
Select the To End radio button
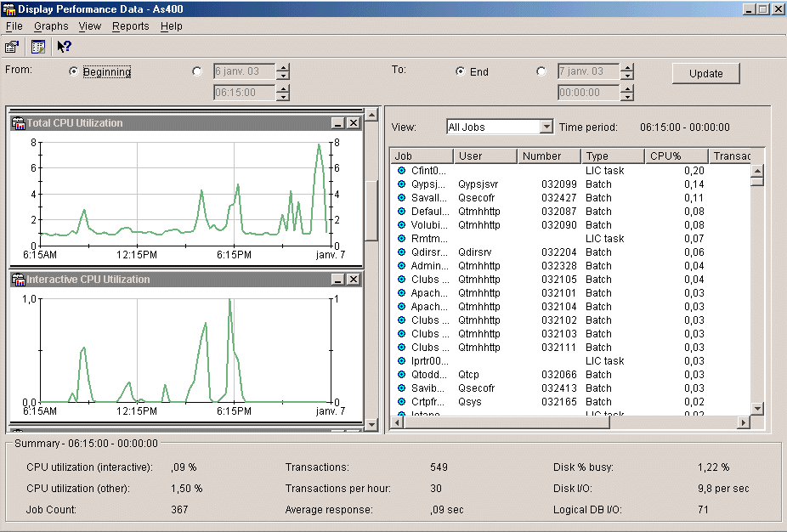pos(461,71)
